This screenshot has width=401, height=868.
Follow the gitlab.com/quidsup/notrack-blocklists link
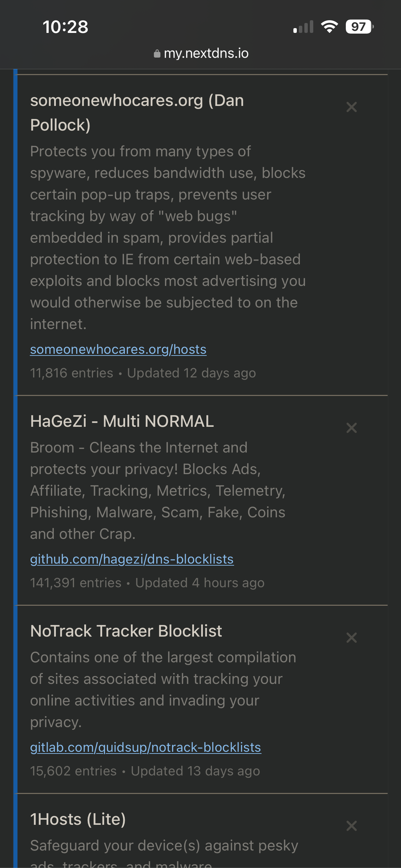[146, 747]
